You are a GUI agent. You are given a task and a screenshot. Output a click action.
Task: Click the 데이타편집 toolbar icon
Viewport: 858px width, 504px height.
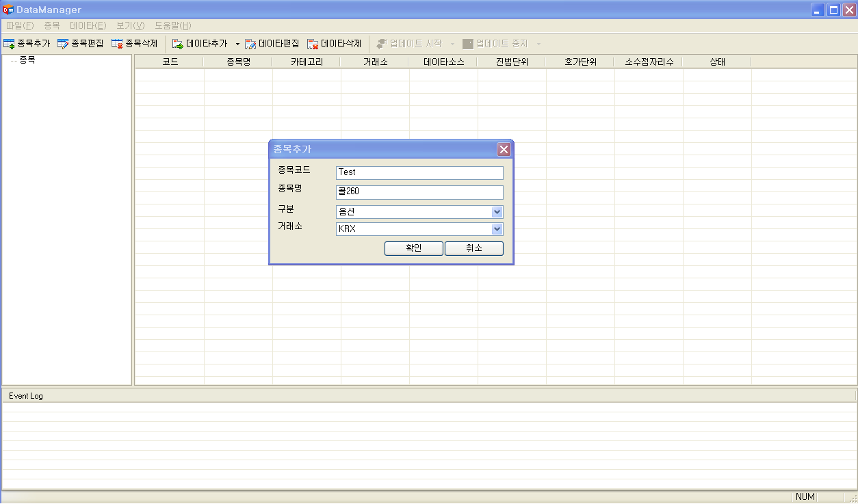pos(250,44)
